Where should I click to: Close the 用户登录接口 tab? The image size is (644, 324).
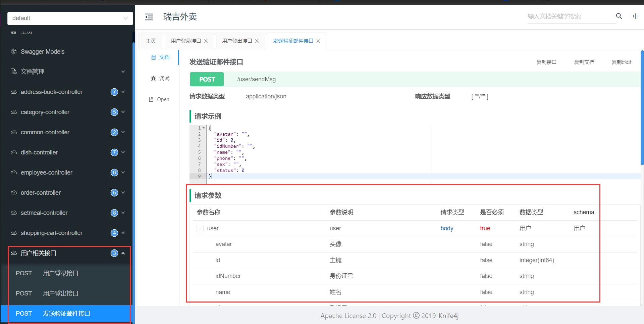click(x=206, y=41)
